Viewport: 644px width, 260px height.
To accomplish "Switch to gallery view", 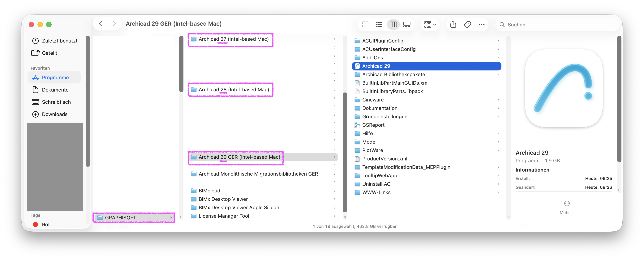I will pos(407,25).
